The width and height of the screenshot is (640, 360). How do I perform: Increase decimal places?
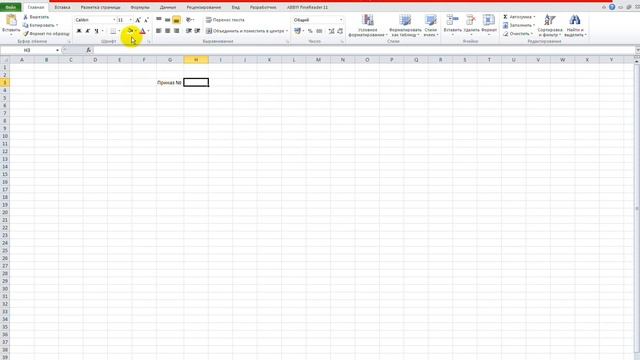[331, 31]
